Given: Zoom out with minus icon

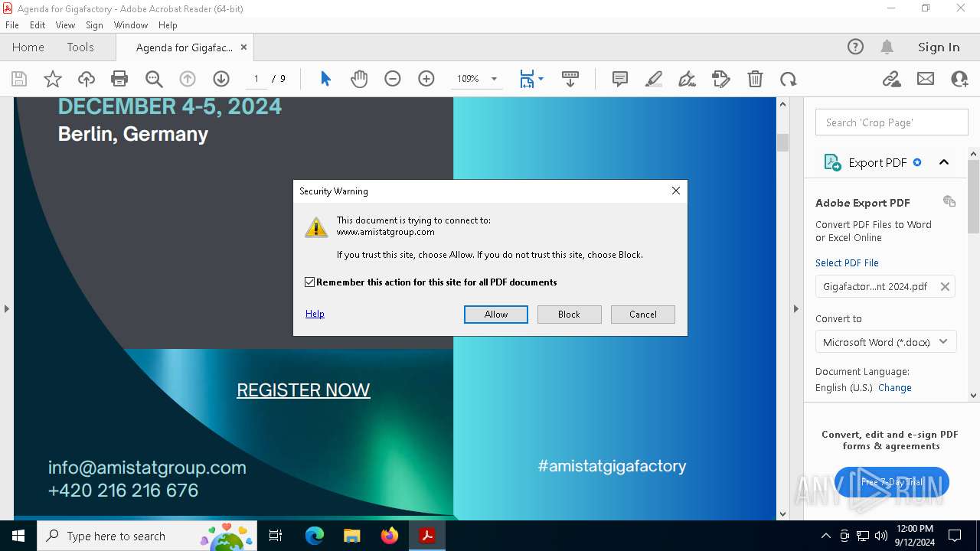Looking at the screenshot, I should [393, 79].
